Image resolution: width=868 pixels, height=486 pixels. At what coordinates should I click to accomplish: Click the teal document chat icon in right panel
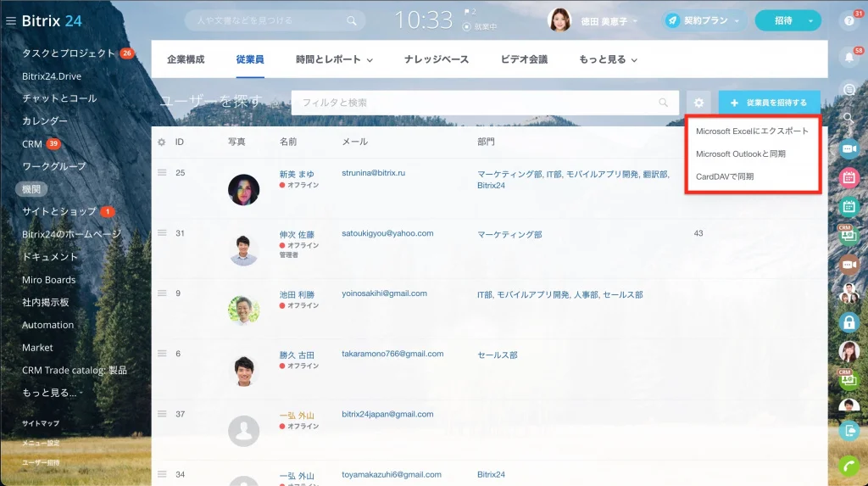849,431
